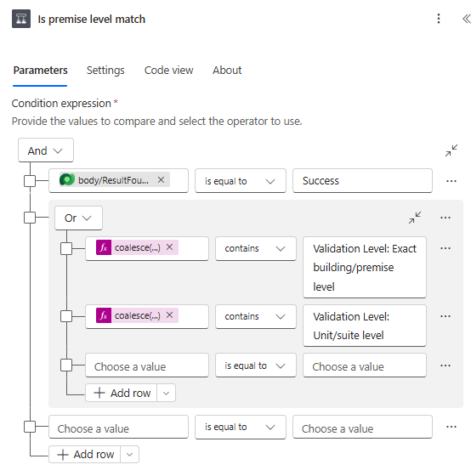The image size is (471, 476).
Task: Open ellipsis menu for Unit/suite level row
Action: tap(445, 316)
